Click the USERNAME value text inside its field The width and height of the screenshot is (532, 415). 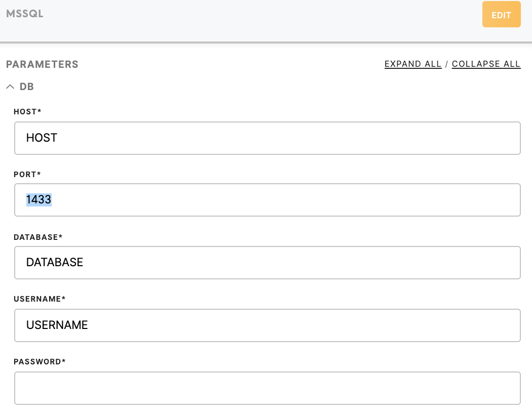[x=57, y=325]
